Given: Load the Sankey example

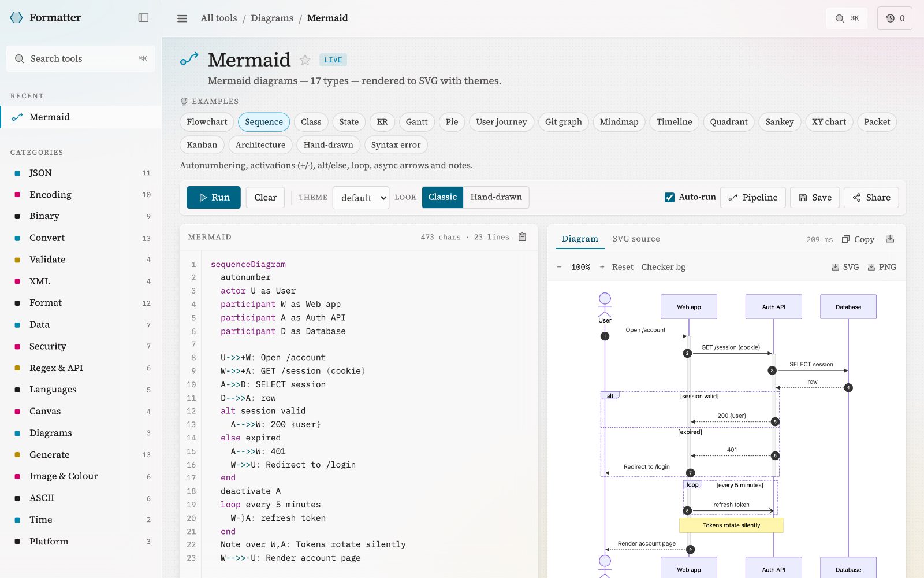Looking at the screenshot, I should click(x=780, y=122).
